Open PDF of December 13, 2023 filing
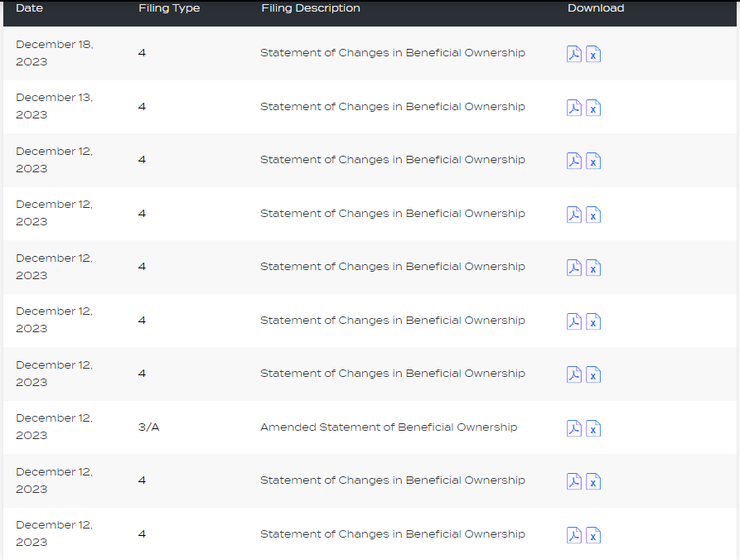 573,108
